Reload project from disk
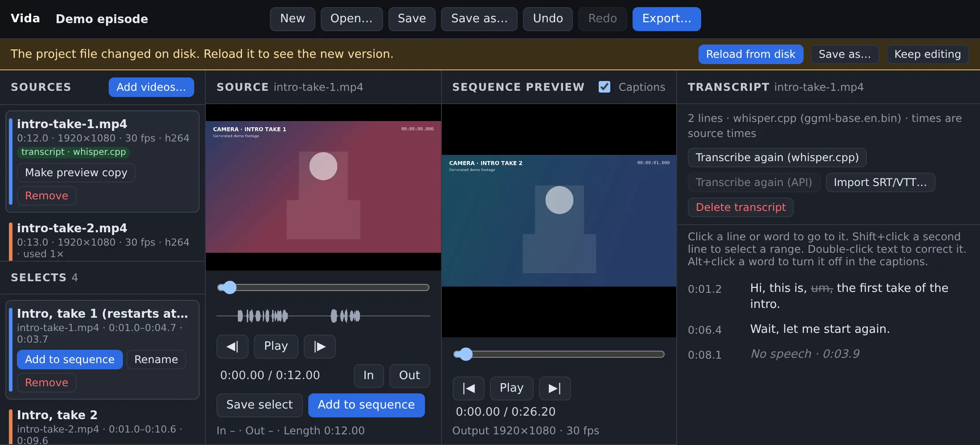The height and width of the screenshot is (445, 980). coord(751,54)
